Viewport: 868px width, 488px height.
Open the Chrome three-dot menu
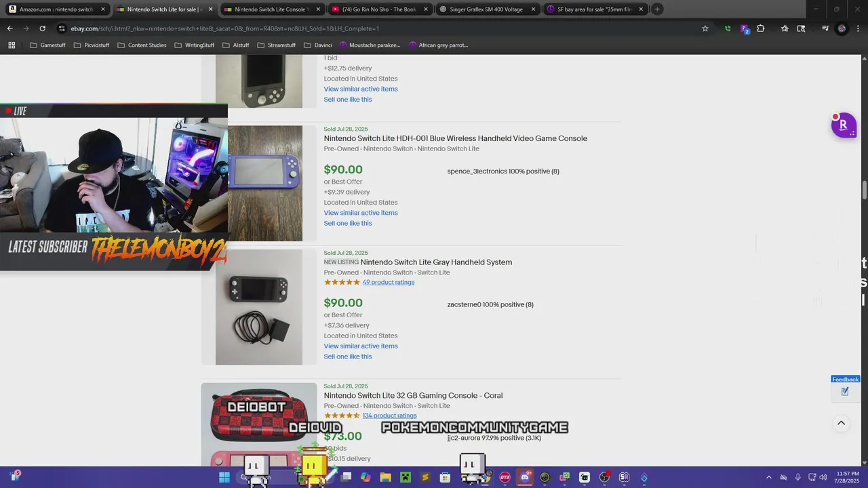click(x=858, y=28)
